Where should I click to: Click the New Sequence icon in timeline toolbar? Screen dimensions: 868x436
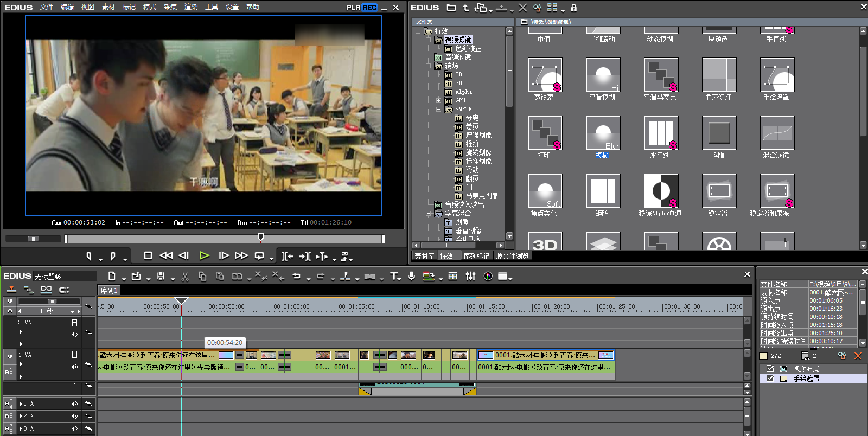pyautogui.click(x=111, y=276)
